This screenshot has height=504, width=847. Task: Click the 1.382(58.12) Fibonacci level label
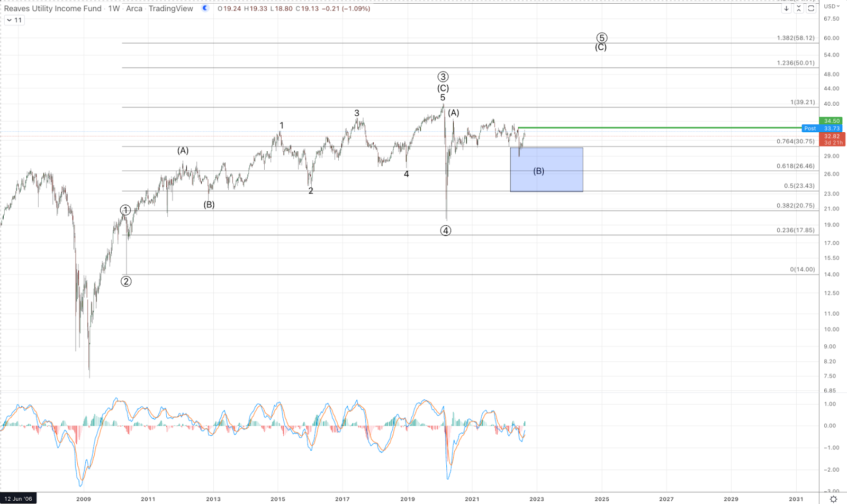796,38
